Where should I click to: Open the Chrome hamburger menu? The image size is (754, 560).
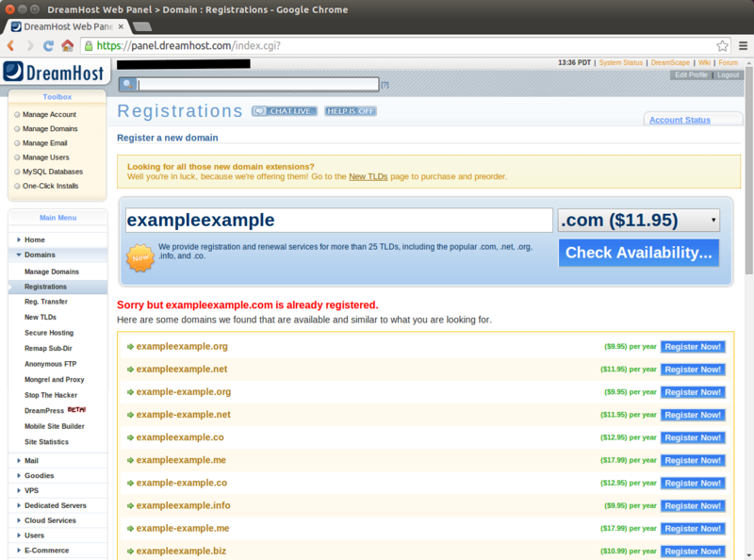coord(743,45)
